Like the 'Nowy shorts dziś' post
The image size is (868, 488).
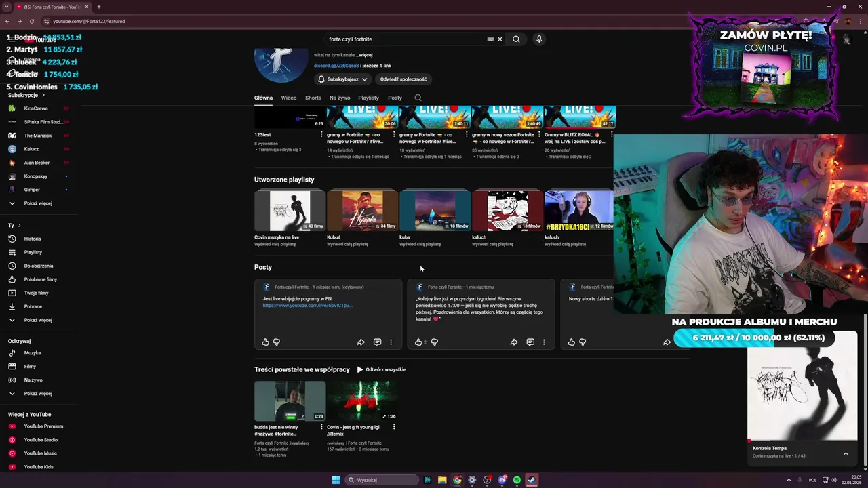coord(572,342)
